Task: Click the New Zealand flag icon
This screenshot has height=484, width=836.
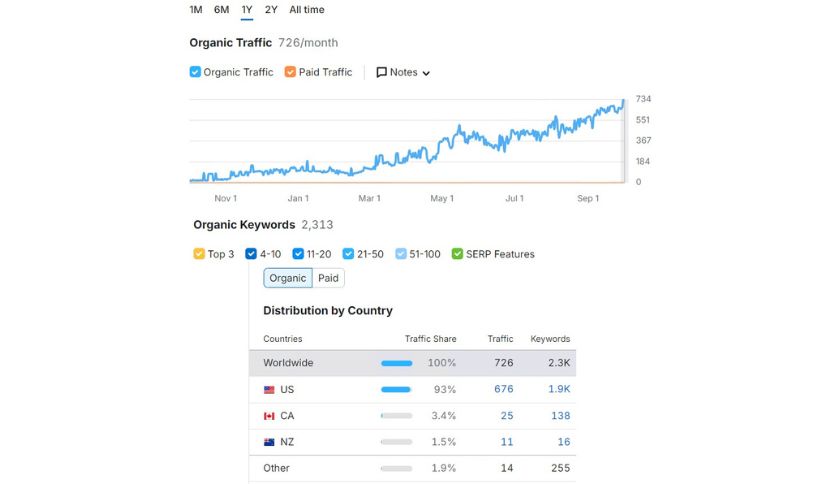Action: coord(269,441)
